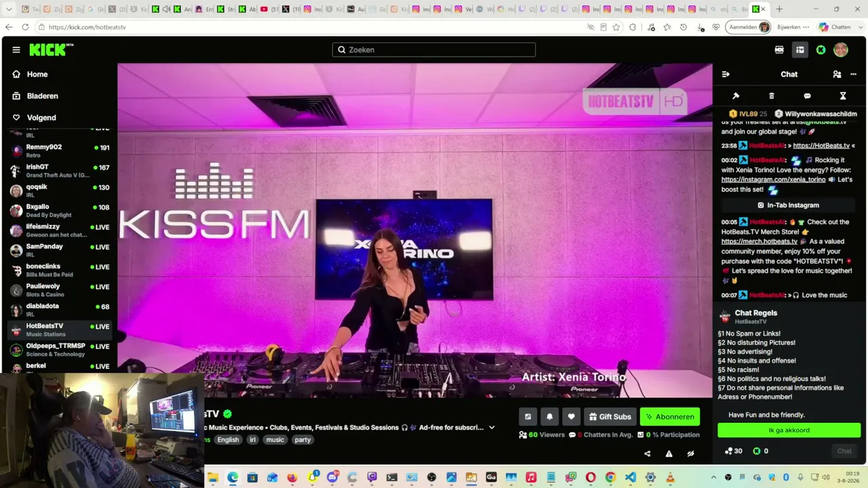Image resolution: width=868 pixels, height=488 pixels.
Task: Open the chat users list icon
Action: point(837,75)
